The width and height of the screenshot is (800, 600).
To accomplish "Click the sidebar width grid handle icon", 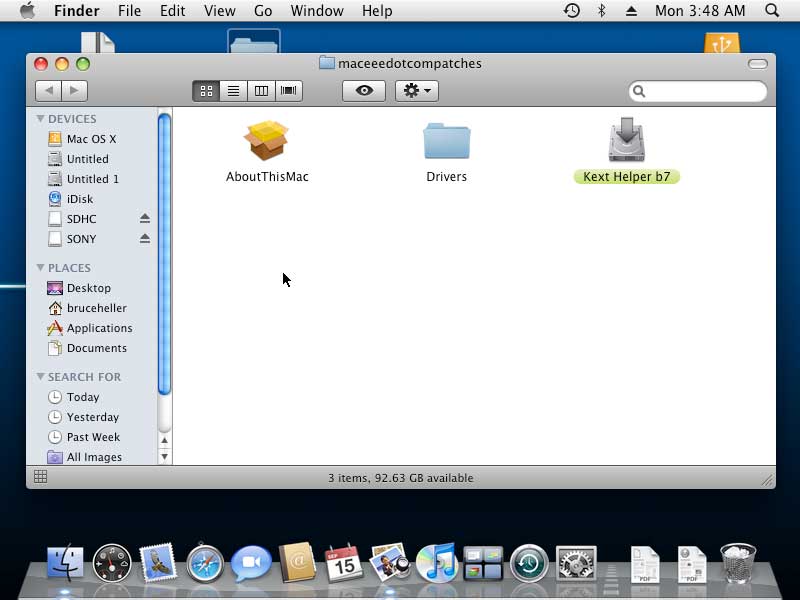I will (40, 477).
